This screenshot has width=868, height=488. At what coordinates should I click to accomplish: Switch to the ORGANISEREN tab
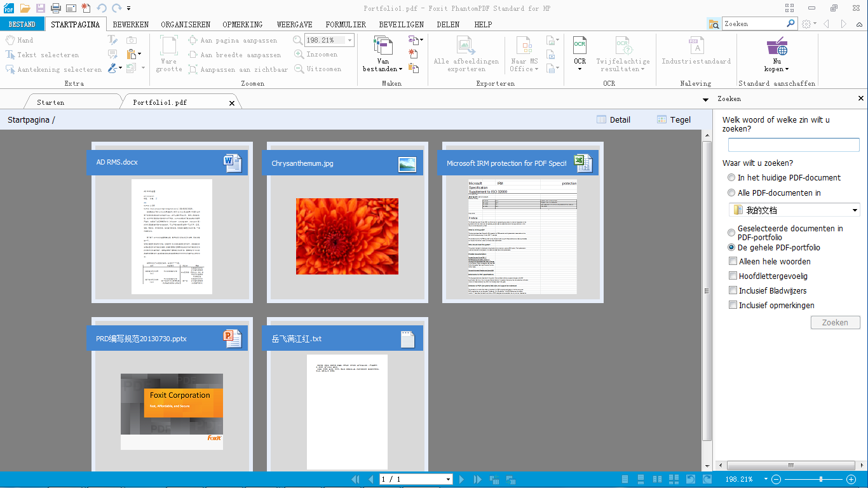(x=186, y=25)
